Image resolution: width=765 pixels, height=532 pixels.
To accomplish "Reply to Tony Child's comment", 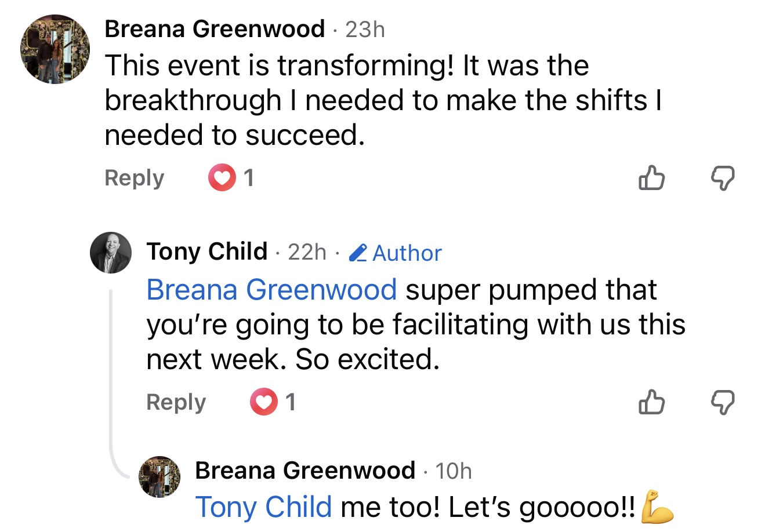I will point(176,402).
